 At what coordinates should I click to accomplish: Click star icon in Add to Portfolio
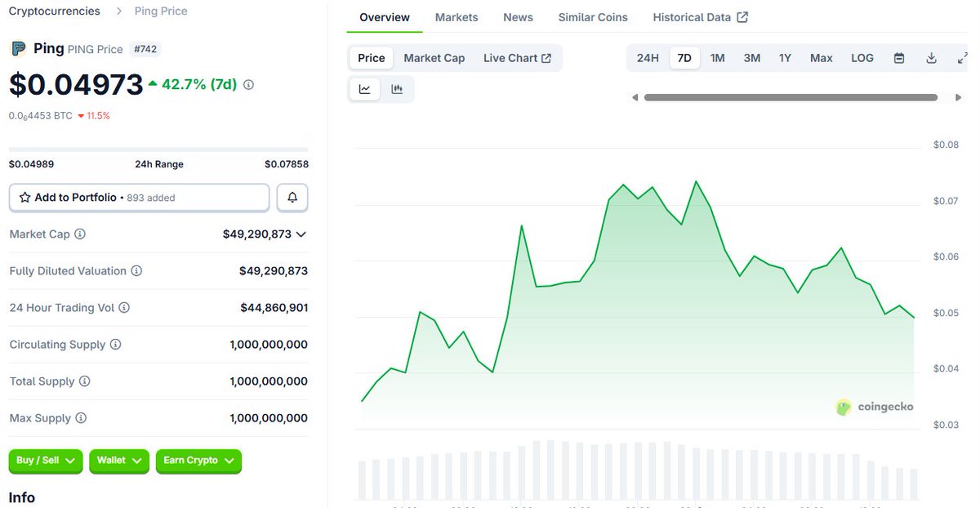(x=24, y=198)
